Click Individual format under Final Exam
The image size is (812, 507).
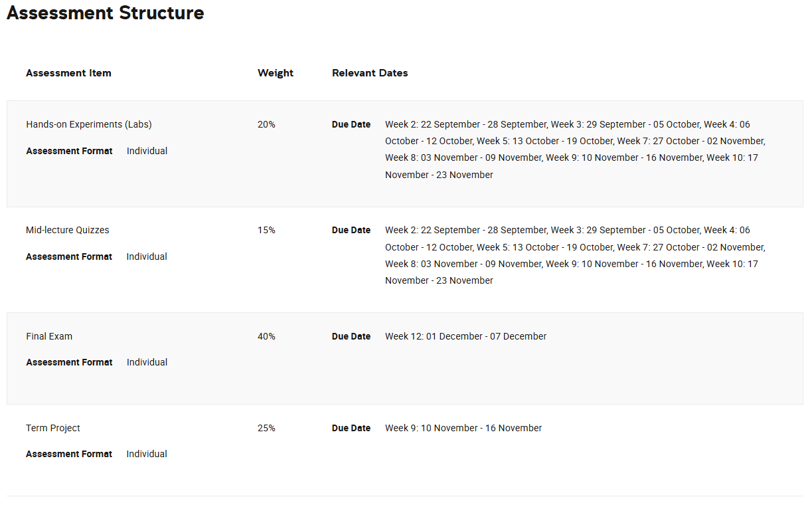click(x=147, y=362)
